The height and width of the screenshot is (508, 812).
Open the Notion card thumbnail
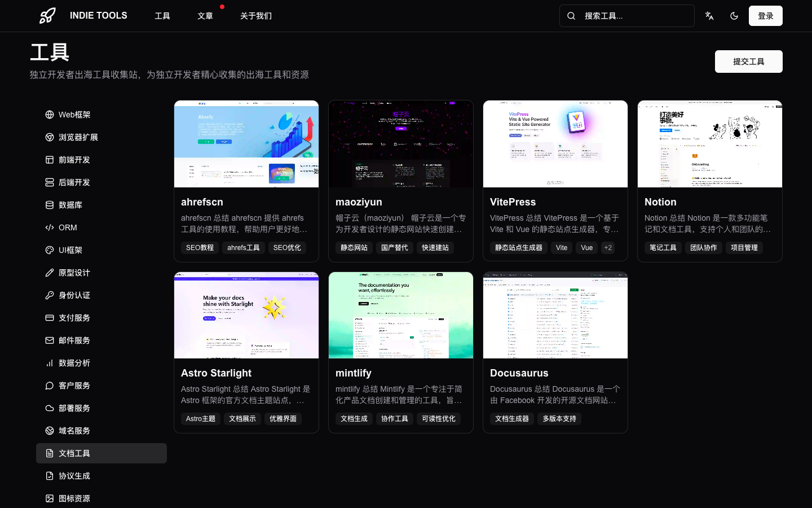[710, 144]
